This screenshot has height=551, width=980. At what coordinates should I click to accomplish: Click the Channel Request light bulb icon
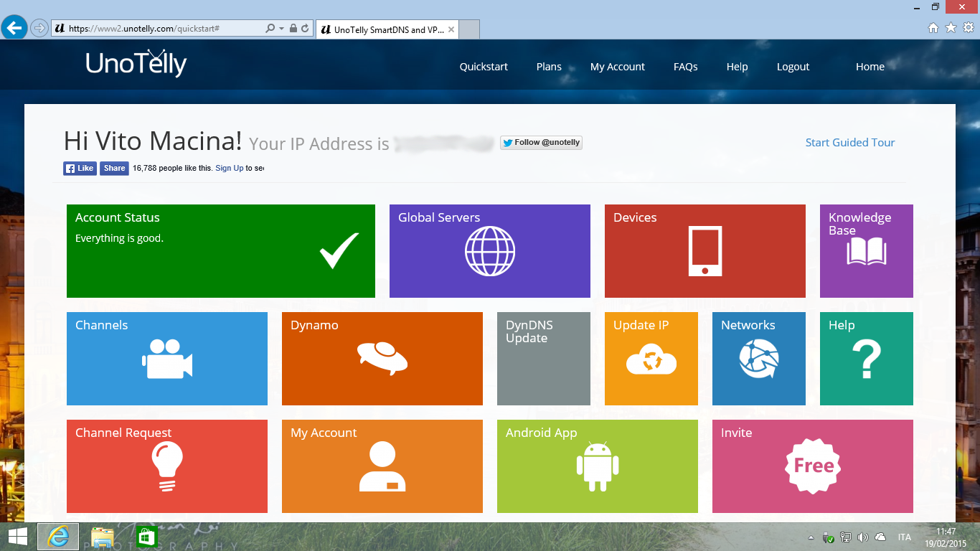tap(167, 466)
